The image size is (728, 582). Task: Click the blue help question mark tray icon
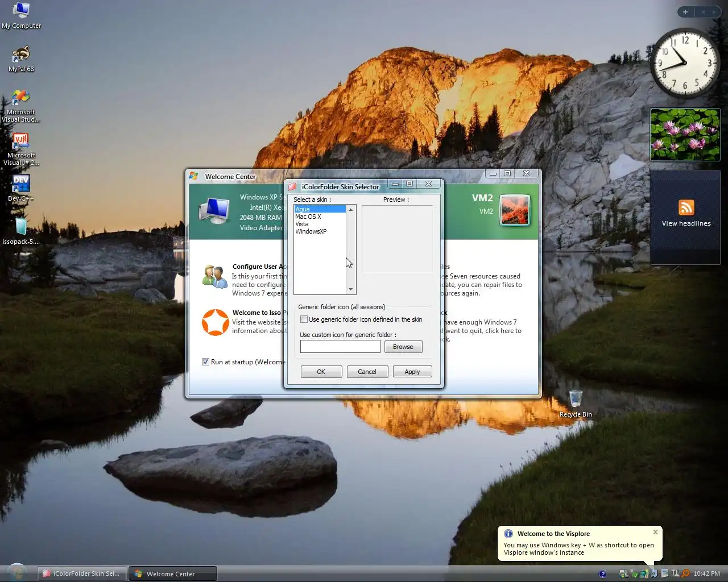coord(602,574)
